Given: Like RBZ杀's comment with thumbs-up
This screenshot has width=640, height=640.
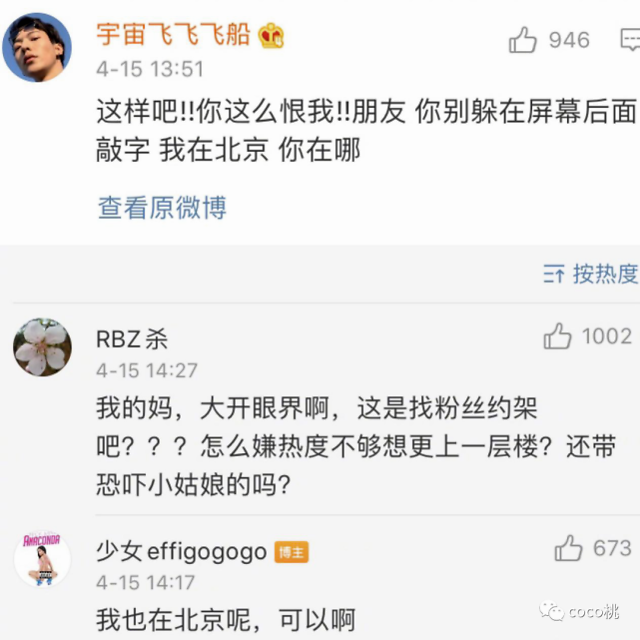Looking at the screenshot, I should pos(558,336).
